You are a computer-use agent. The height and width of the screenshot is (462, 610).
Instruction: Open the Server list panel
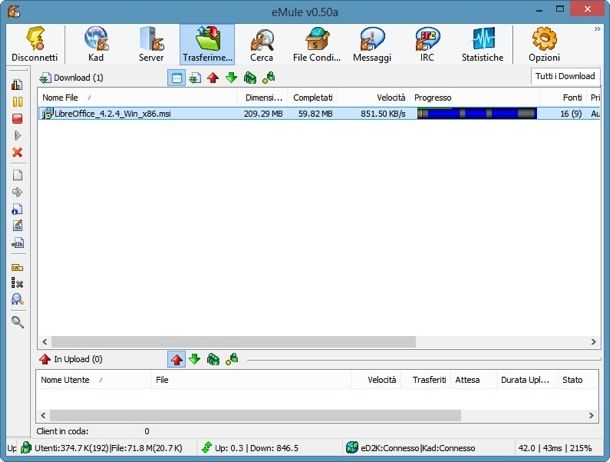pos(151,44)
